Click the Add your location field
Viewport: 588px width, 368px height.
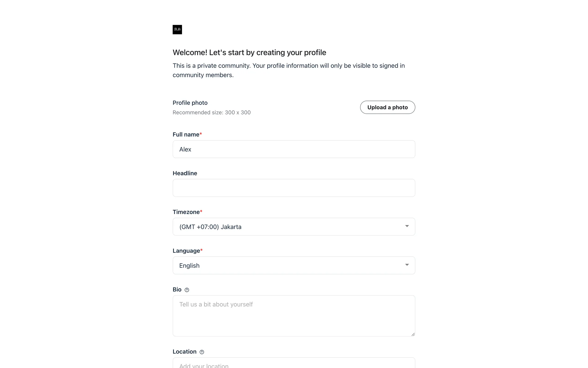(293, 364)
